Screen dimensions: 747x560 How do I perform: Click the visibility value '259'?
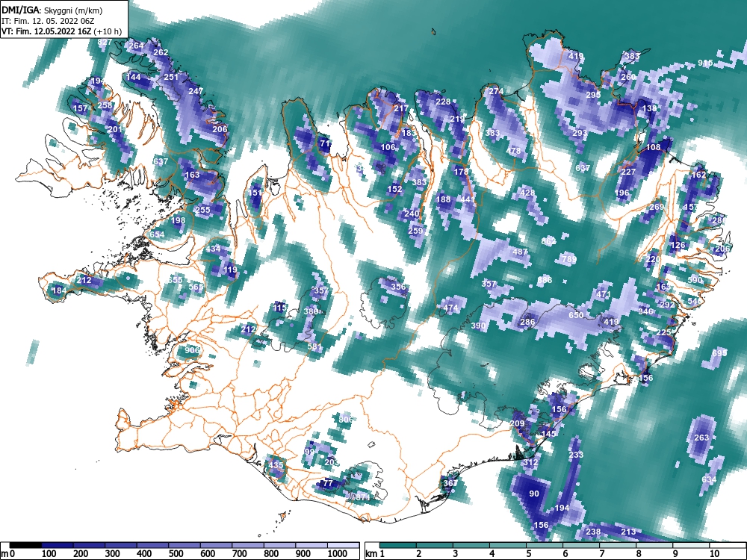(x=415, y=231)
